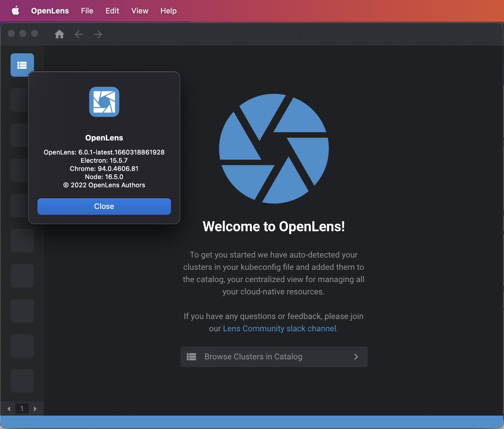Open the Lens Community slack channel link
The width and height of the screenshot is (504, 429).
coord(280,329)
